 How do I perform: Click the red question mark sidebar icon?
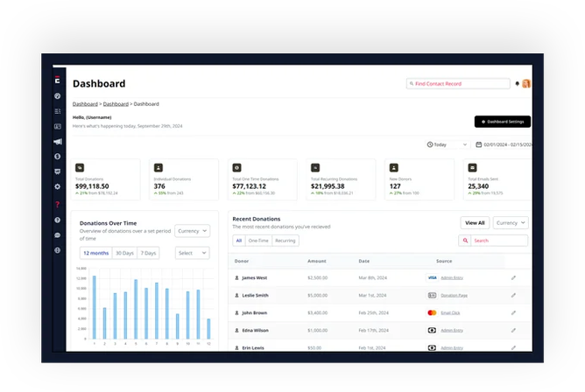(58, 205)
